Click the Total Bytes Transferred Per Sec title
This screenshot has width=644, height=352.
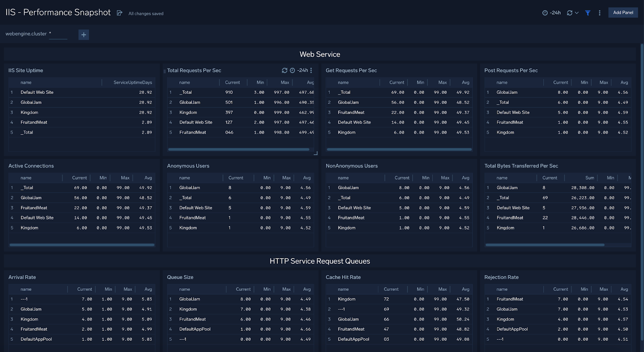click(x=521, y=166)
